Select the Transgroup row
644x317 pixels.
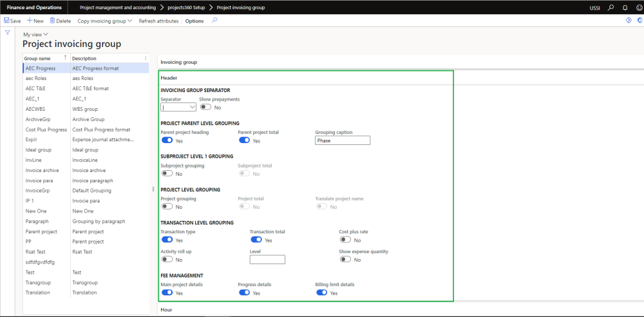(x=86, y=282)
